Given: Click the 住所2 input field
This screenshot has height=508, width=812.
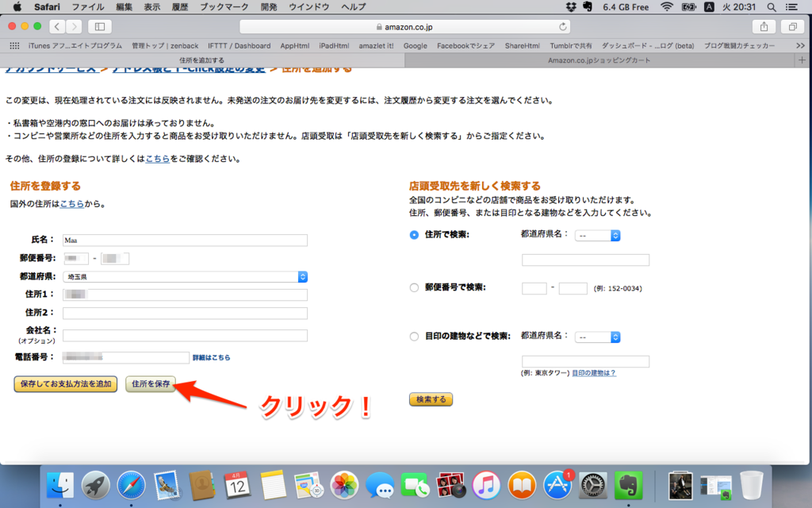Looking at the screenshot, I should pyautogui.click(x=185, y=313).
